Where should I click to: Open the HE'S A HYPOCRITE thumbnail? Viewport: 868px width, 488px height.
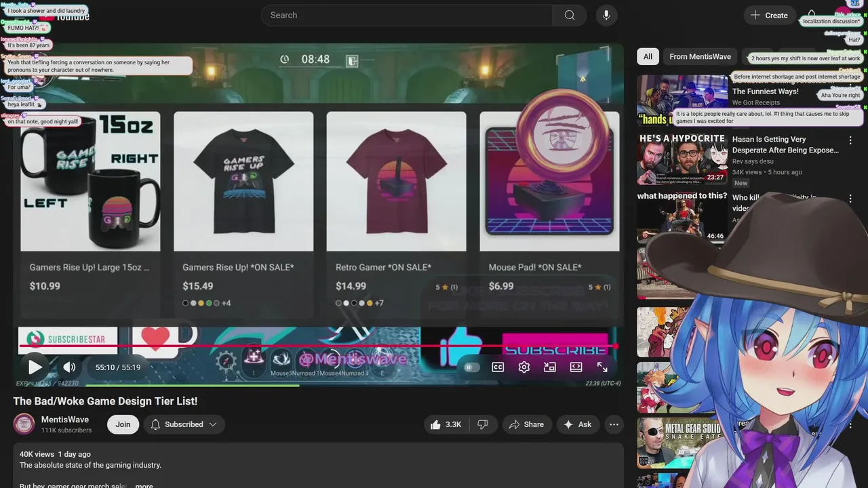pyautogui.click(x=682, y=159)
